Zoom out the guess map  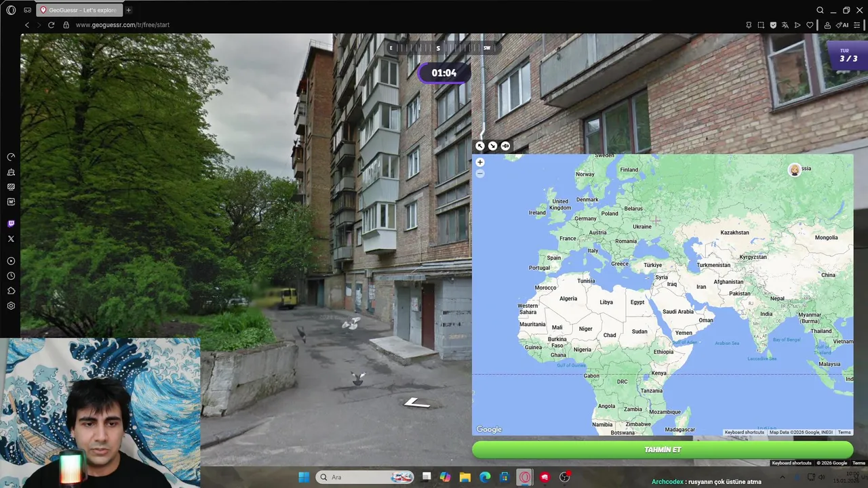point(480,174)
